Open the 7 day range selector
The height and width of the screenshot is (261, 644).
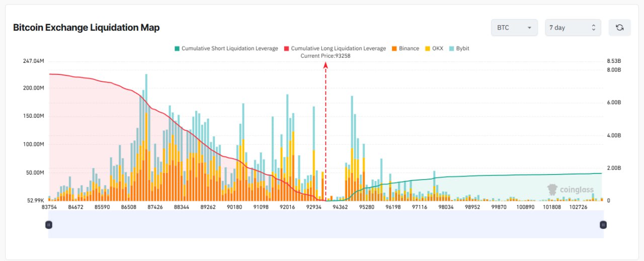point(573,28)
